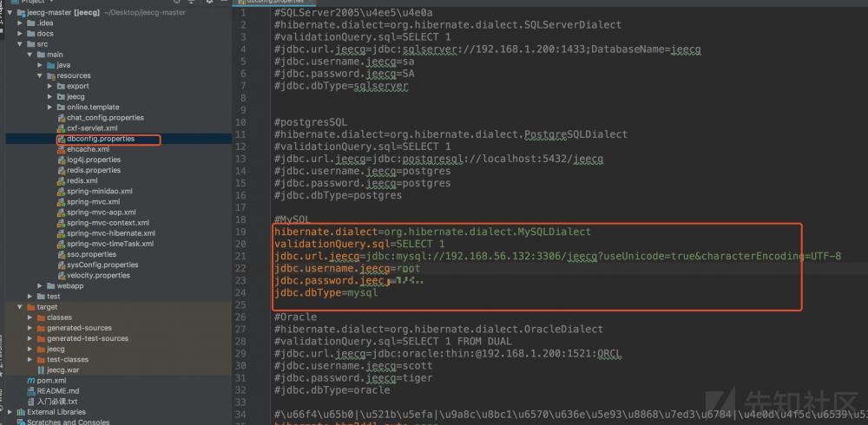Screen dimensions: 868x425
Task: Click the sysConfig.properties file icon
Action: point(61,265)
